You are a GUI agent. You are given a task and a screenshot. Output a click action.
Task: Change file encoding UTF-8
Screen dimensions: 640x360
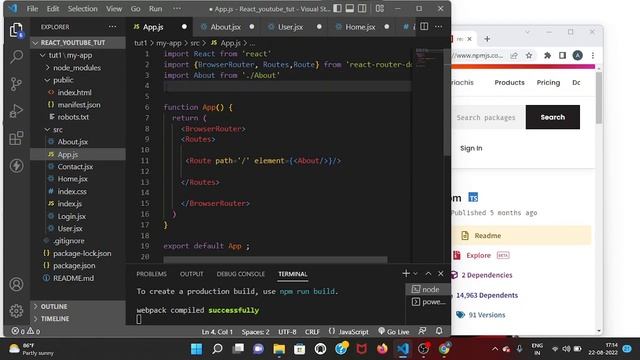pyautogui.click(x=287, y=331)
